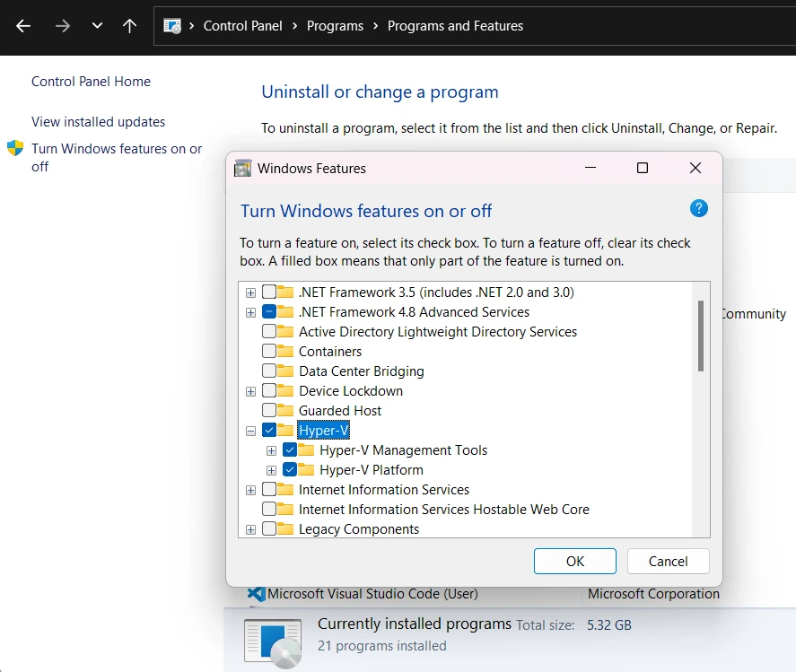Expand the .NET Framework 3.5 node
The height and width of the screenshot is (672, 796).
coord(250,292)
